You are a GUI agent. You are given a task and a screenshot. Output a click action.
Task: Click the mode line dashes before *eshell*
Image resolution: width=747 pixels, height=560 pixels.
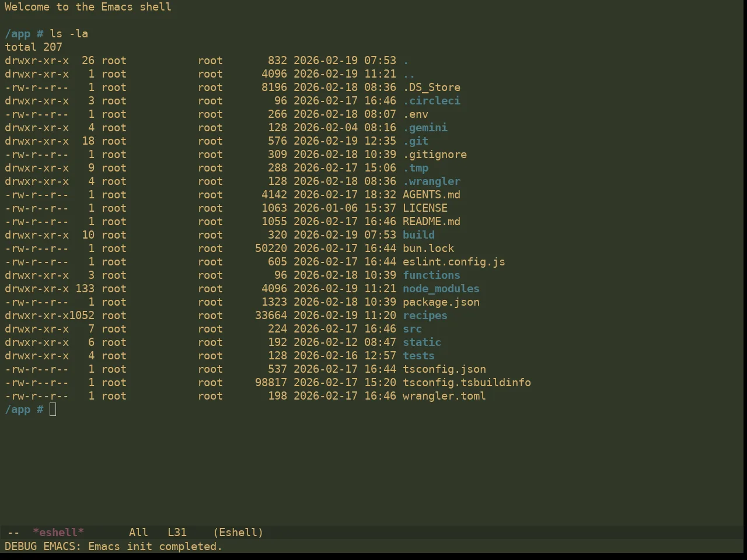[x=13, y=532]
